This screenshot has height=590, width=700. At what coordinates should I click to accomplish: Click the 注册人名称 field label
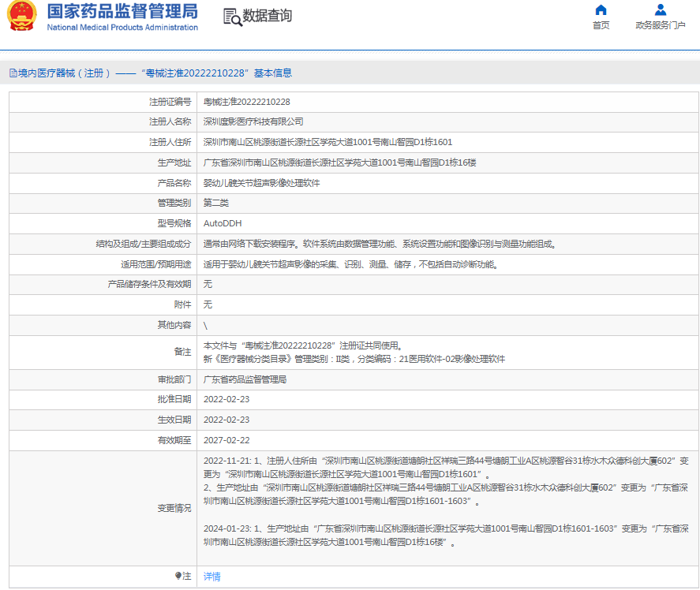(x=170, y=121)
